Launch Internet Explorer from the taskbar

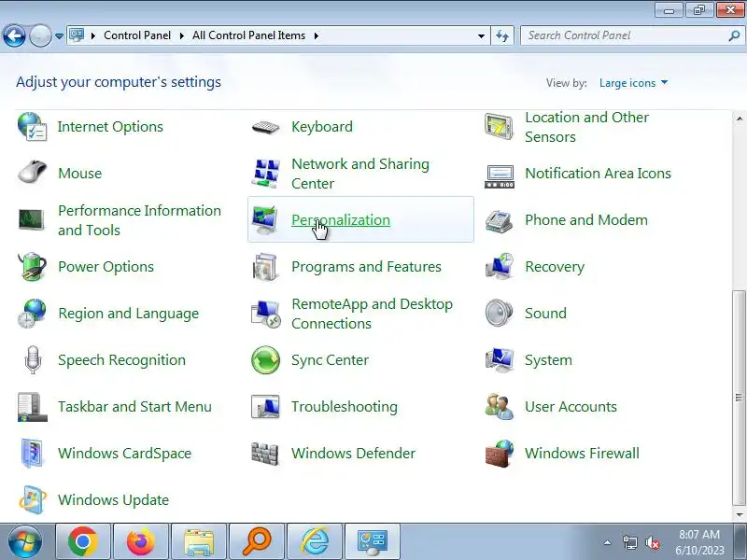tap(315, 542)
